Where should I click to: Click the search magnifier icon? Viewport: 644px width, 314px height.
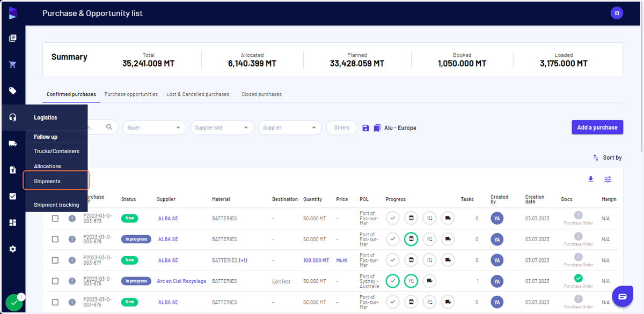coord(109,127)
